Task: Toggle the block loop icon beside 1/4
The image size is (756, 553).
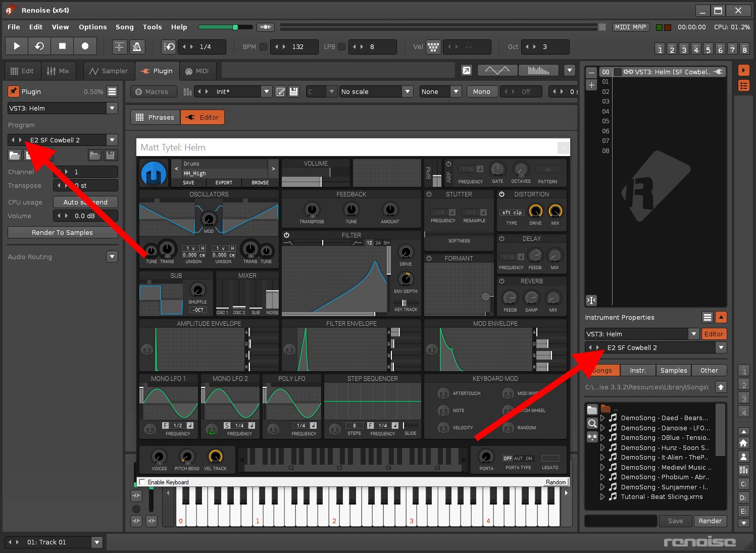Action: point(169,46)
